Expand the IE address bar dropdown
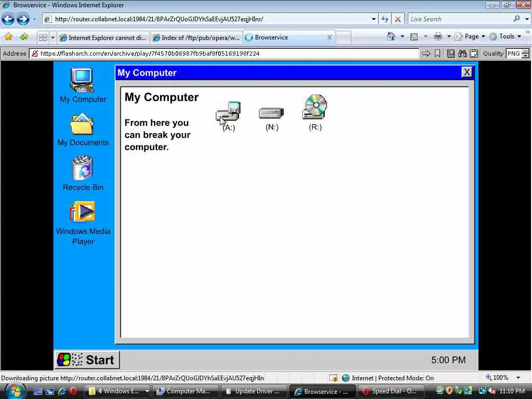The image size is (532, 399). click(374, 19)
